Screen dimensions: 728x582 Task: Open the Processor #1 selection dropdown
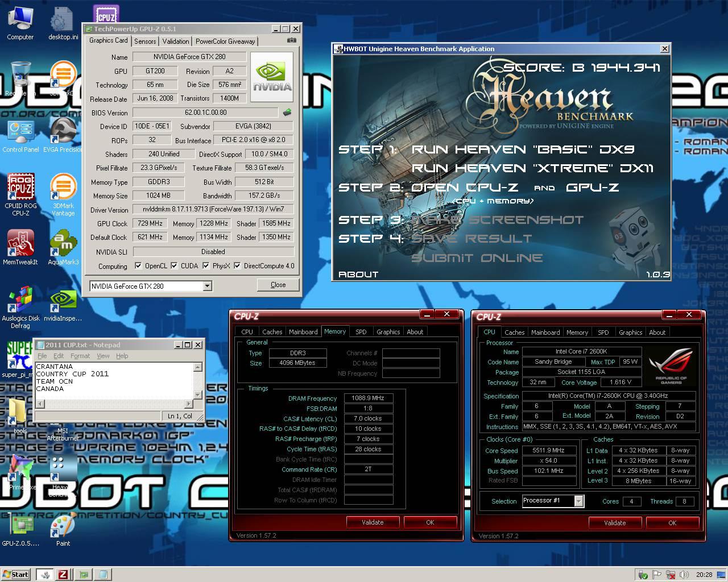[x=578, y=501]
